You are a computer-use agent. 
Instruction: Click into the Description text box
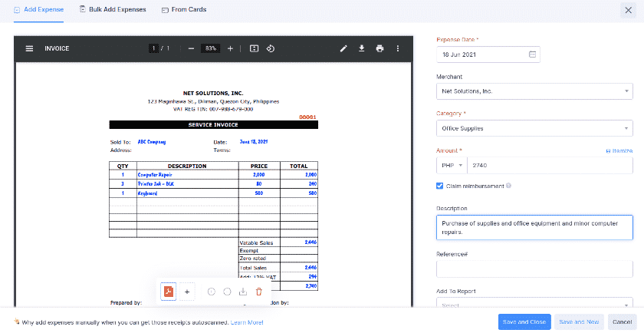point(534,227)
